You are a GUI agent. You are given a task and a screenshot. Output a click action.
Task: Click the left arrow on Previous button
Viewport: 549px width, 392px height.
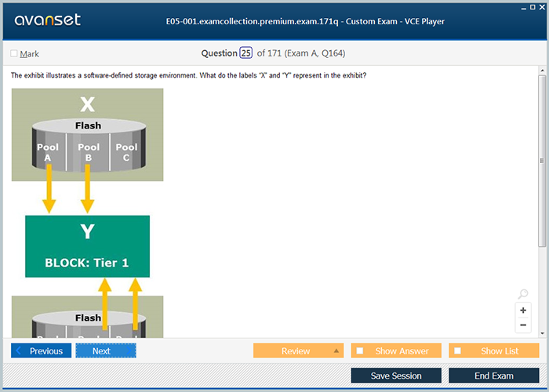(x=20, y=351)
